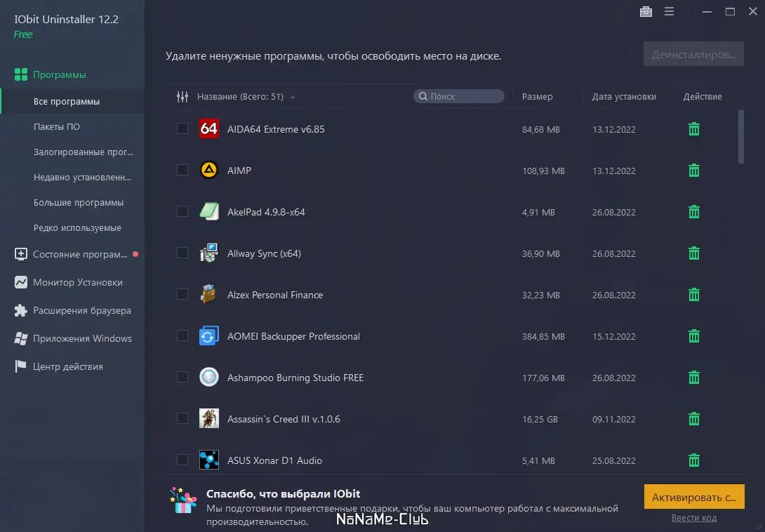Tick the Assassin's Creed III checkbox

182,418
